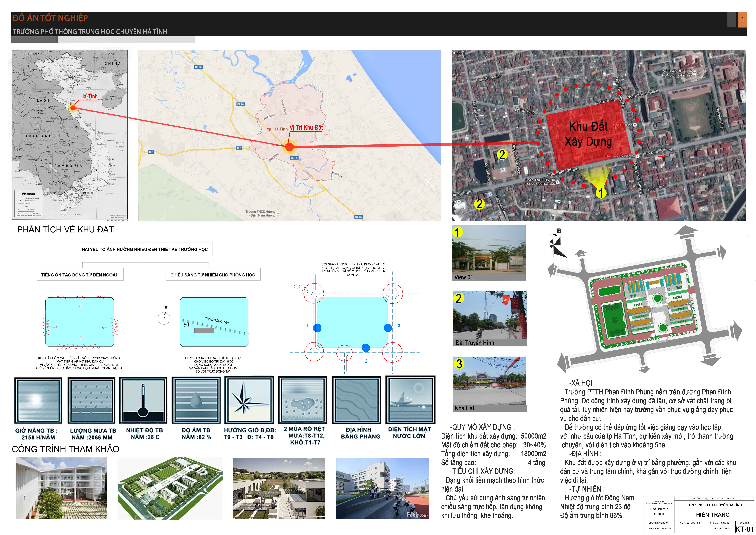Click the caption KHU ĐẤT CÓ 3 MẶT TIẾP GIÁP

[x=79, y=363]
